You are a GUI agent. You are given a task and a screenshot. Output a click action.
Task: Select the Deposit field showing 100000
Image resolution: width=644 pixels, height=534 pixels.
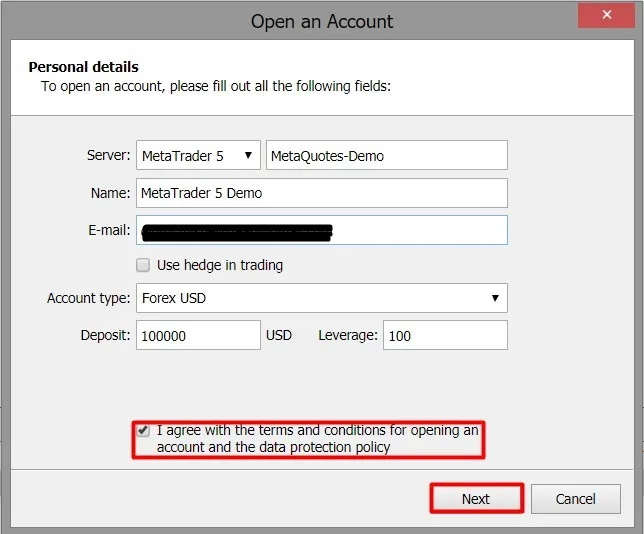coord(198,335)
